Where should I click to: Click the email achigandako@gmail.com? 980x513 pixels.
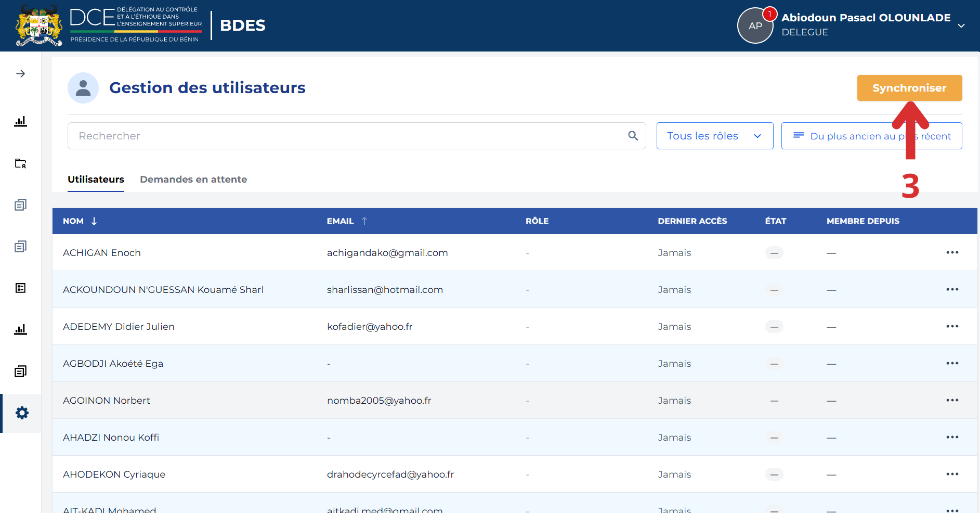(387, 253)
